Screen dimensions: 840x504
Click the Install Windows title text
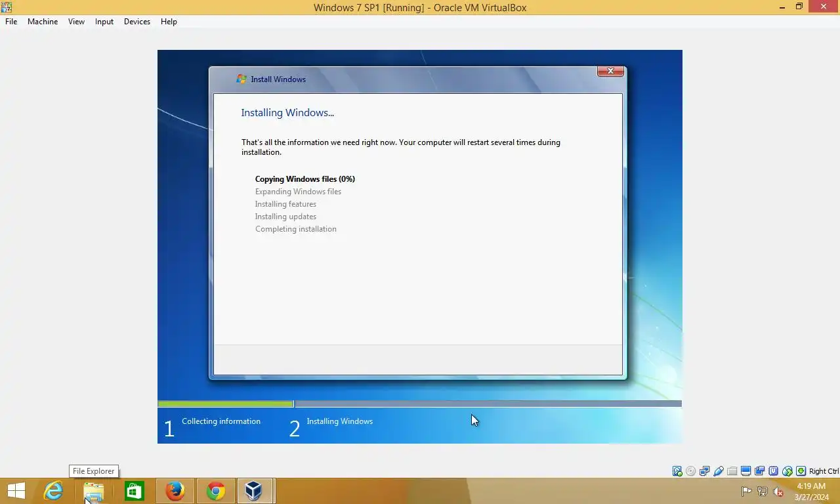tap(278, 79)
